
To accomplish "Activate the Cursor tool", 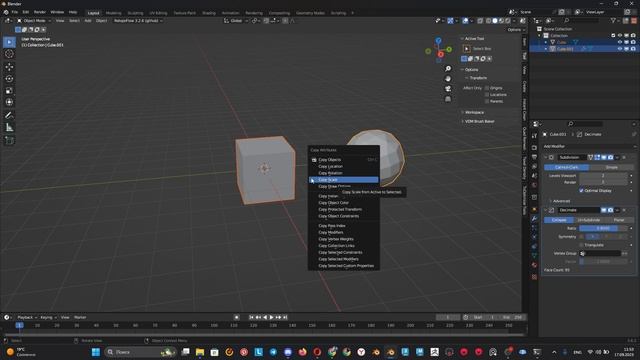I will 9,54.
